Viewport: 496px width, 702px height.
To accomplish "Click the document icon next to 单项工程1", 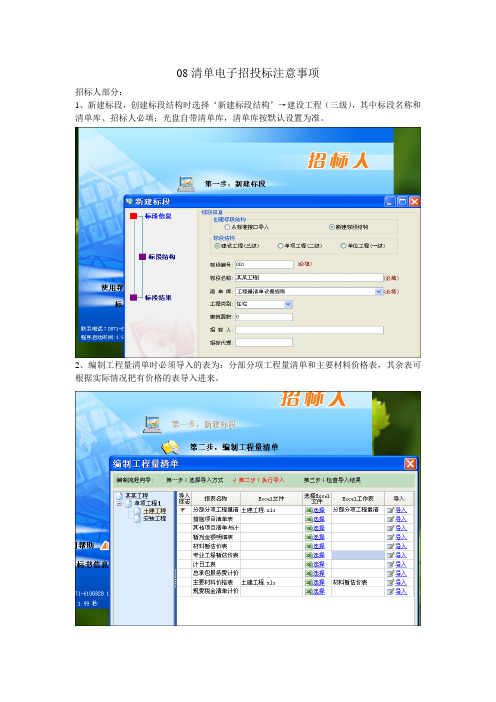I will pyautogui.click(x=129, y=503).
